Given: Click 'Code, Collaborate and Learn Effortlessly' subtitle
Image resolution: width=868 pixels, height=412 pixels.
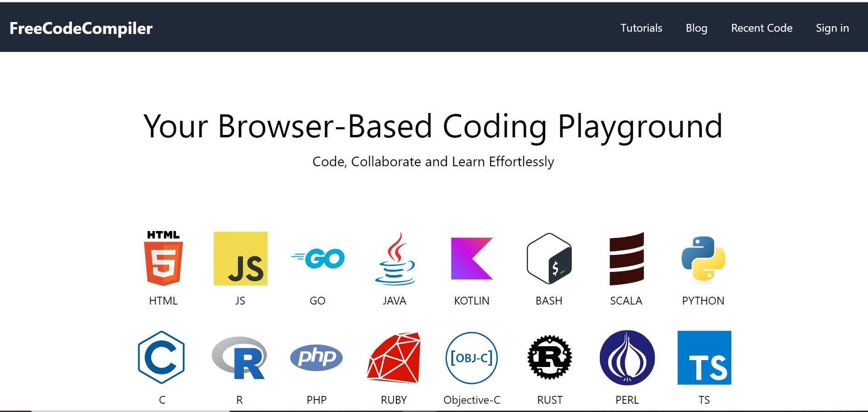Looking at the screenshot, I should pos(433,162).
